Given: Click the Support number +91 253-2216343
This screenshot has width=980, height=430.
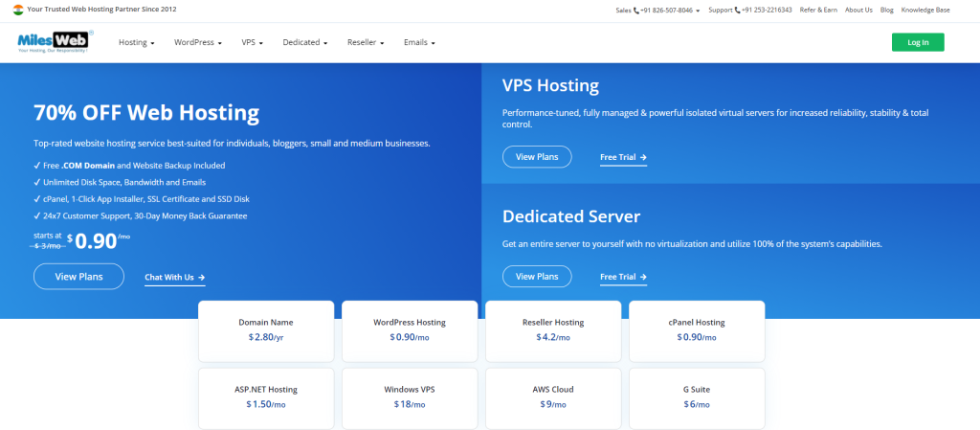Looking at the screenshot, I should tap(767, 10).
